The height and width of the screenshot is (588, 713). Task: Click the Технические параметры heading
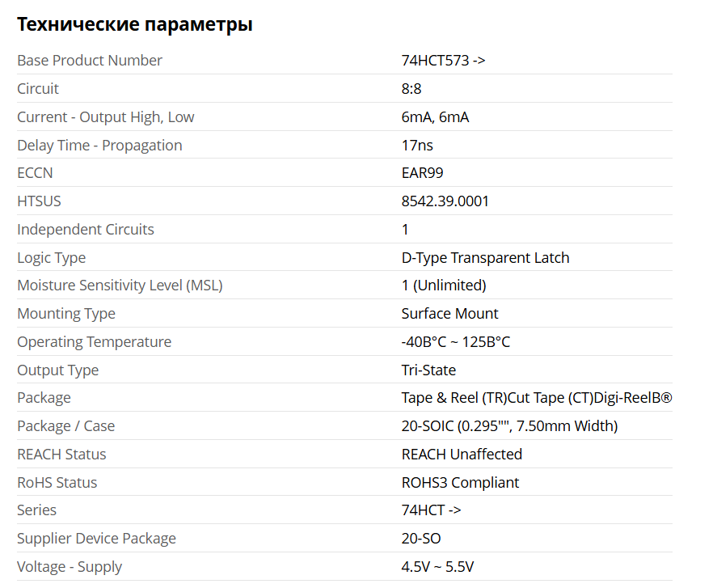coord(135,24)
